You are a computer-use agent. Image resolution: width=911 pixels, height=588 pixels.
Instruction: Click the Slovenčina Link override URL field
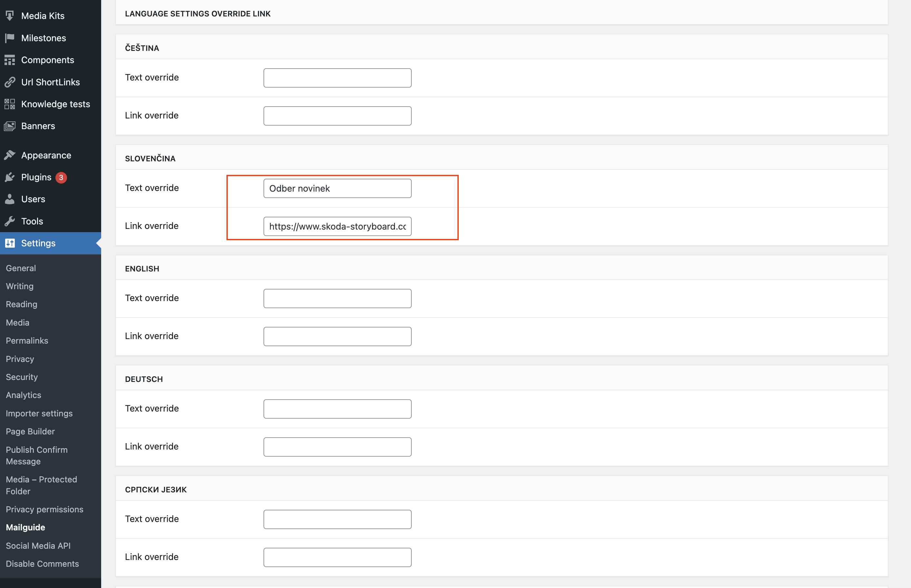pyautogui.click(x=337, y=226)
